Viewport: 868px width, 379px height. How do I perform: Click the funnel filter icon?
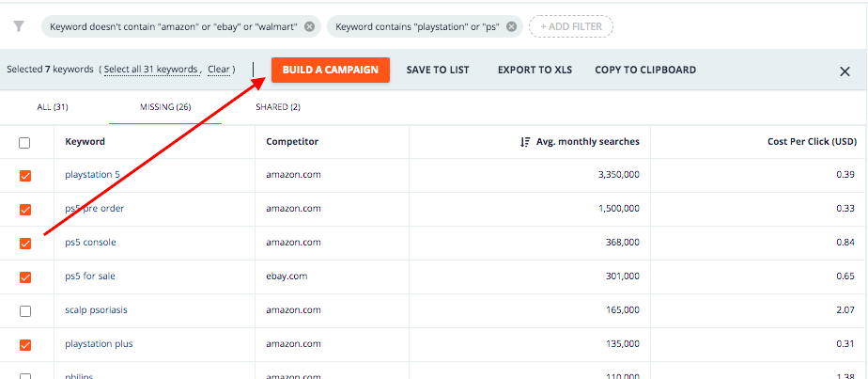tap(19, 26)
